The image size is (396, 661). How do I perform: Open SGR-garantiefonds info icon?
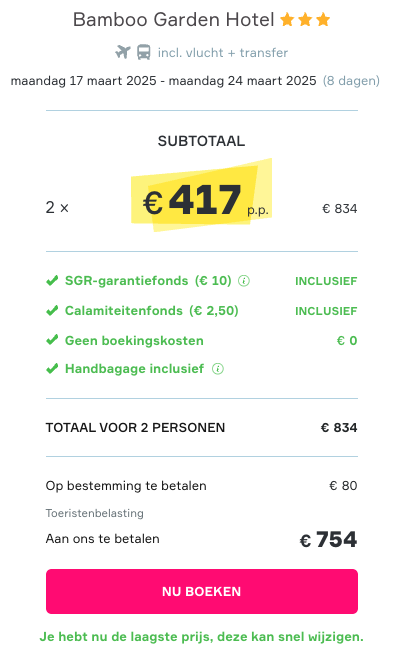pos(244,281)
